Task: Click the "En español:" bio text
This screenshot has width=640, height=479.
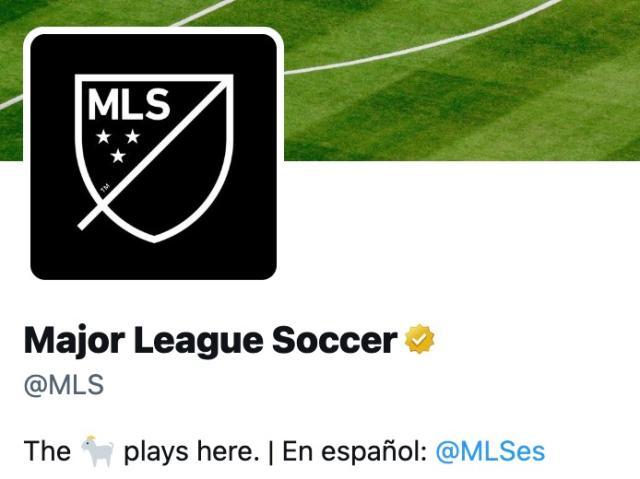Action: (x=355, y=451)
